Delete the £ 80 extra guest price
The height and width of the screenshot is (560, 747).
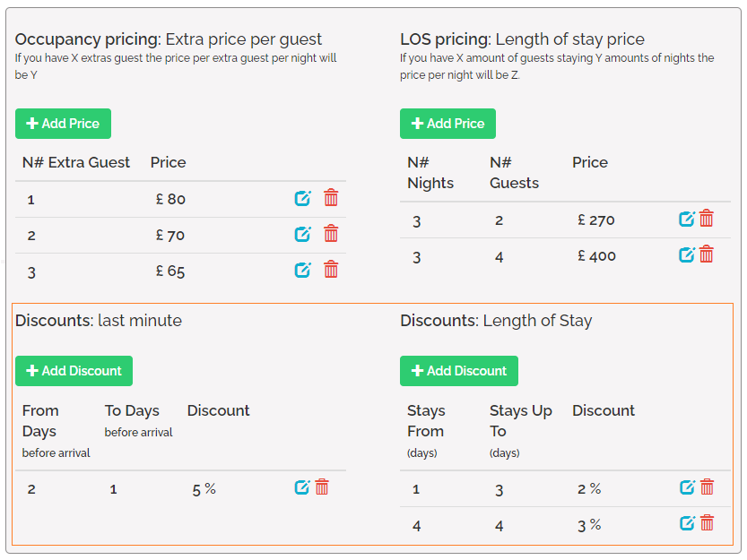coord(331,198)
